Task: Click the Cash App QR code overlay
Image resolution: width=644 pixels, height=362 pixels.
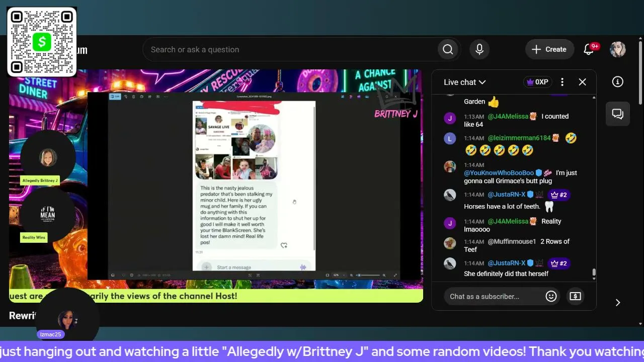Action: coord(42,42)
